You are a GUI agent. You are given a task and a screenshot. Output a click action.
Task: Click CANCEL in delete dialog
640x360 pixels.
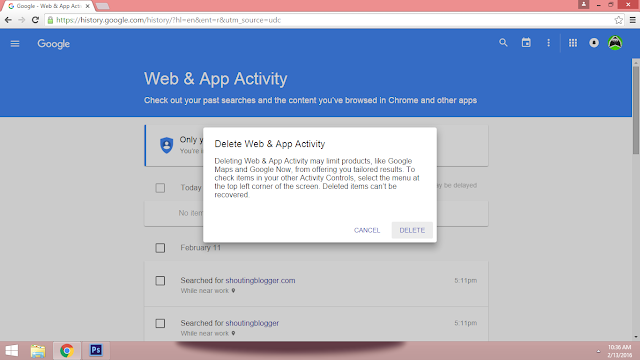point(367,230)
